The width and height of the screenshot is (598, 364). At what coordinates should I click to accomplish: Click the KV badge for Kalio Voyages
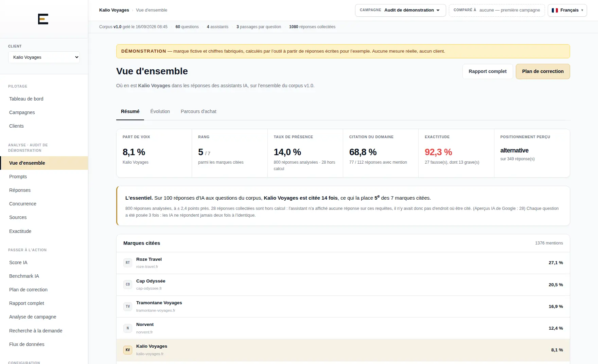coord(128,350)
